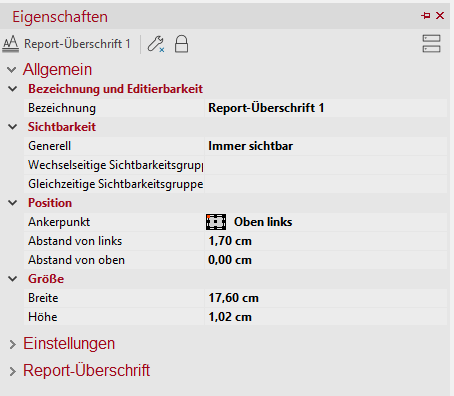Edit the Bezeichnung value field
Viewport: 454px width, 396px height.
pos(326,108)
